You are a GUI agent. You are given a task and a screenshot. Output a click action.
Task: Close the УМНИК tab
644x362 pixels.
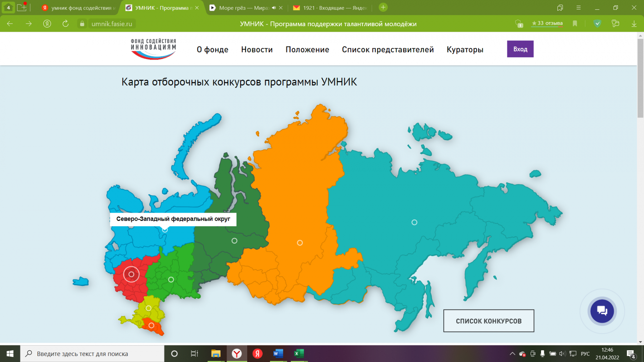pos(197,8)
